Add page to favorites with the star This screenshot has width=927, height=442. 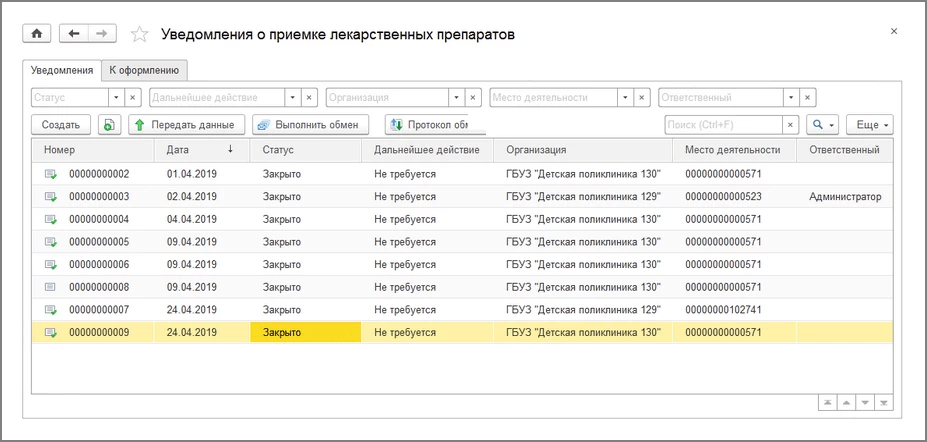140,34
